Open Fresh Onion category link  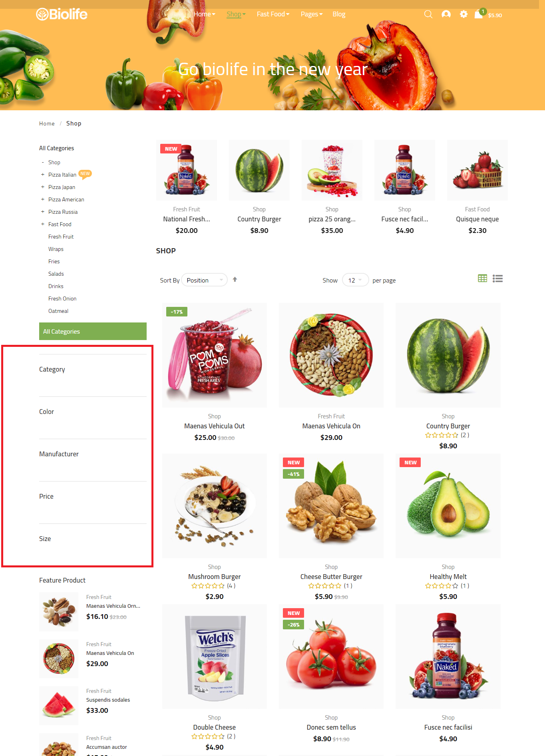62,298
